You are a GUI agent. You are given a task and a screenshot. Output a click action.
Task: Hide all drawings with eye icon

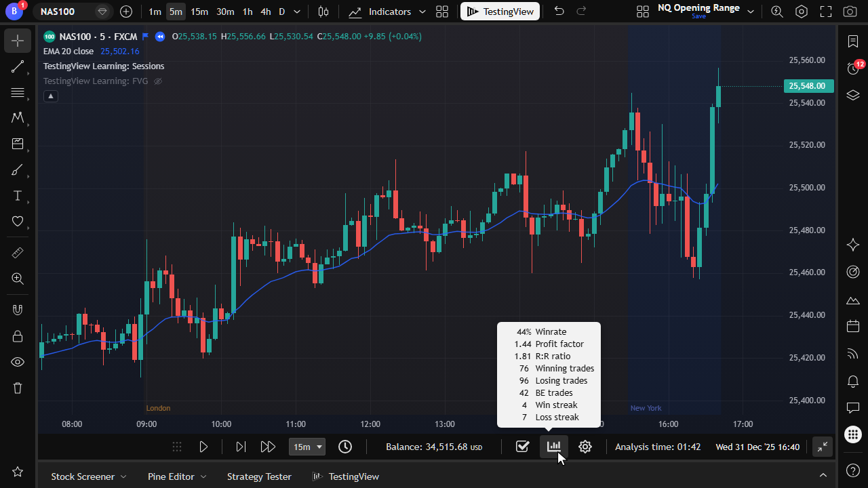18,362
